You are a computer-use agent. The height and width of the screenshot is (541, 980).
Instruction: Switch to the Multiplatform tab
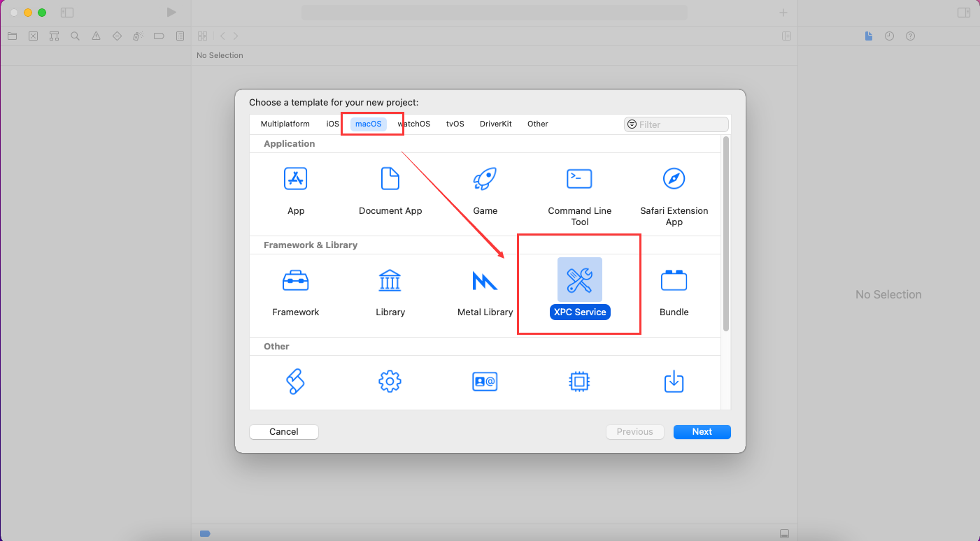(x=285, y=124)
